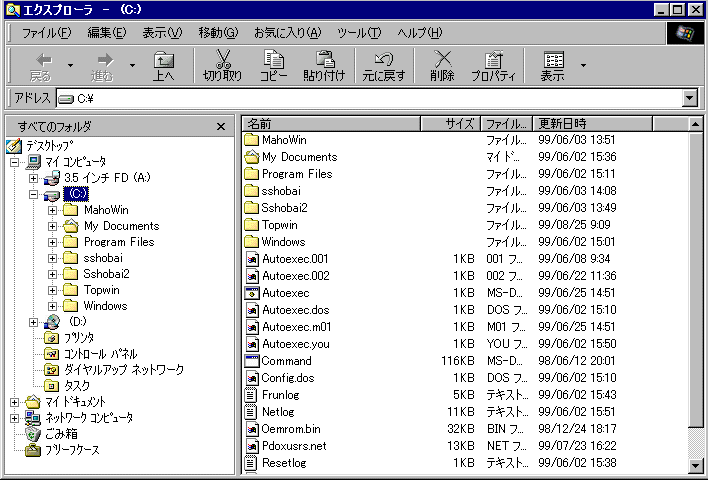Click the Paste (貼り付け) icon
The width and height of the screenshot is (708, 480).
[x=324, y=59]
